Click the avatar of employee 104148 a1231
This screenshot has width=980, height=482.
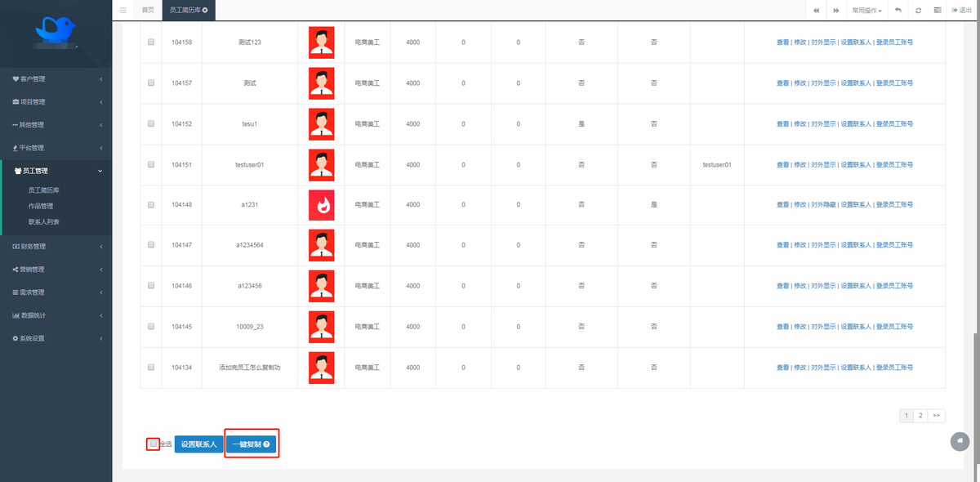pyautogui.click(x=321, y=205)
